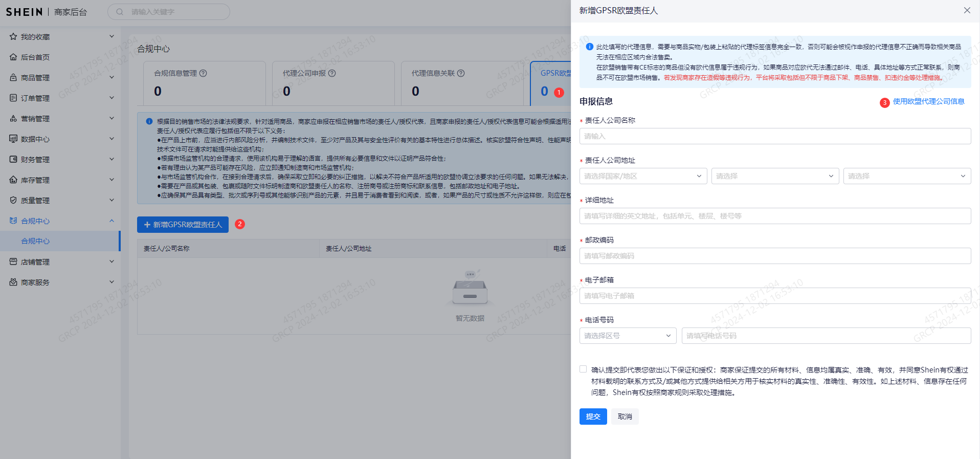Expand 订单管理 menu chevron
980x459 pixels.
click(112, 98)
